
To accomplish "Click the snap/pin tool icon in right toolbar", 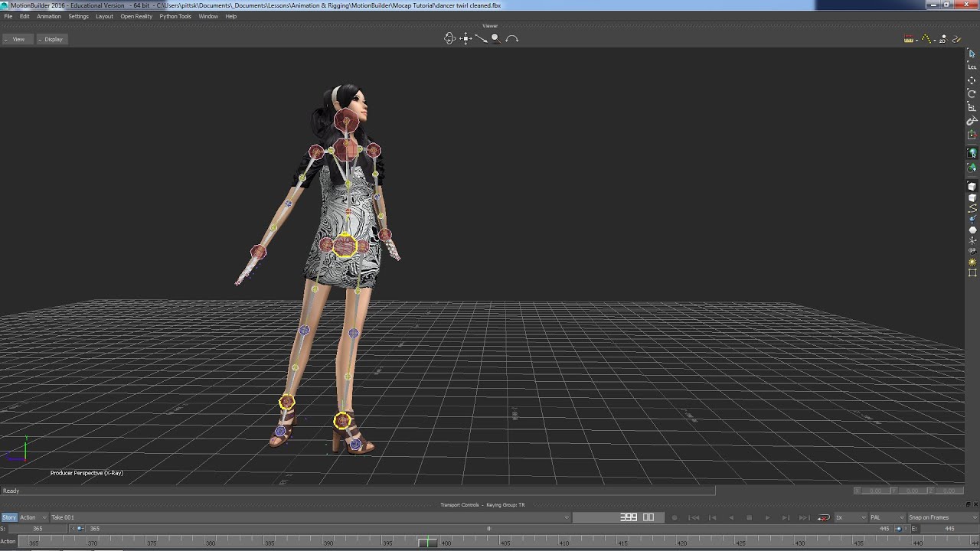I will click(x=972, y=122).
